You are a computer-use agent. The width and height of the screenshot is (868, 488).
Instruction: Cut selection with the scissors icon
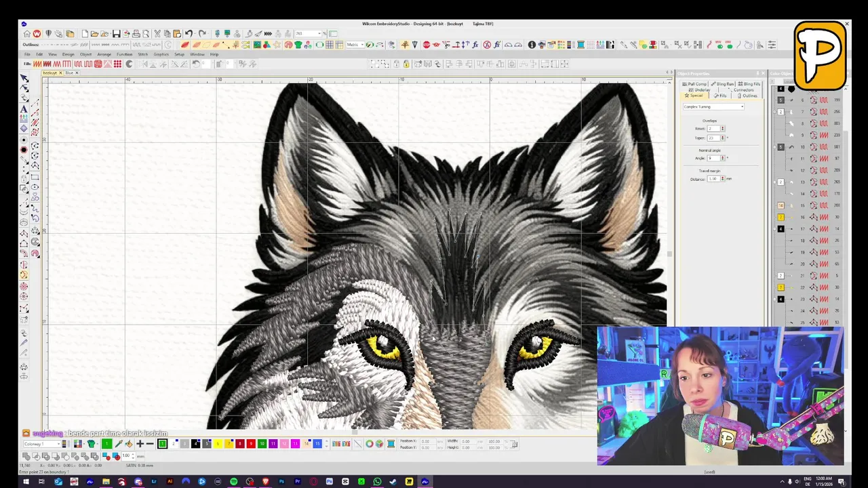point(157,33)
